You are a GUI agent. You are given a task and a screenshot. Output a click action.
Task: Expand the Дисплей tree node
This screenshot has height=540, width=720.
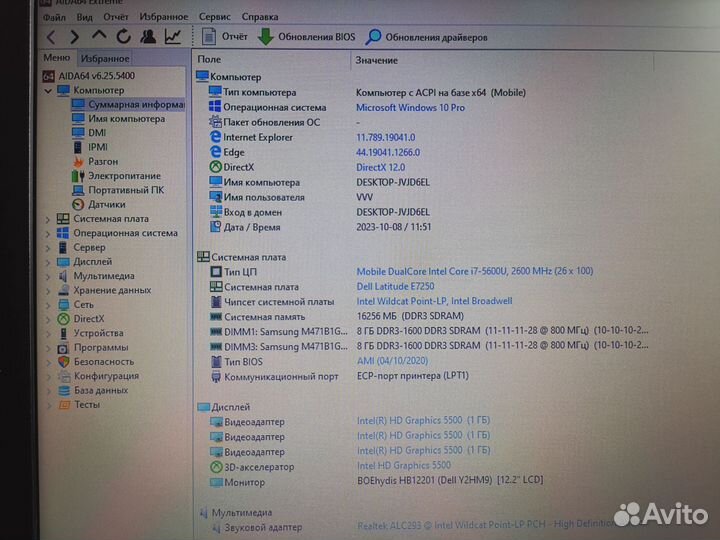pyautogui.click(x=48, y=263)
